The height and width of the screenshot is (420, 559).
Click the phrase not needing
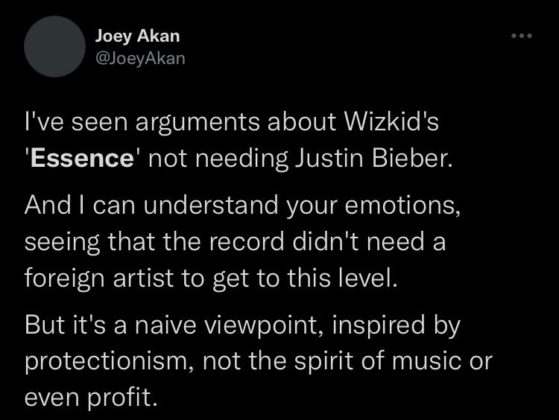(218, 159)
